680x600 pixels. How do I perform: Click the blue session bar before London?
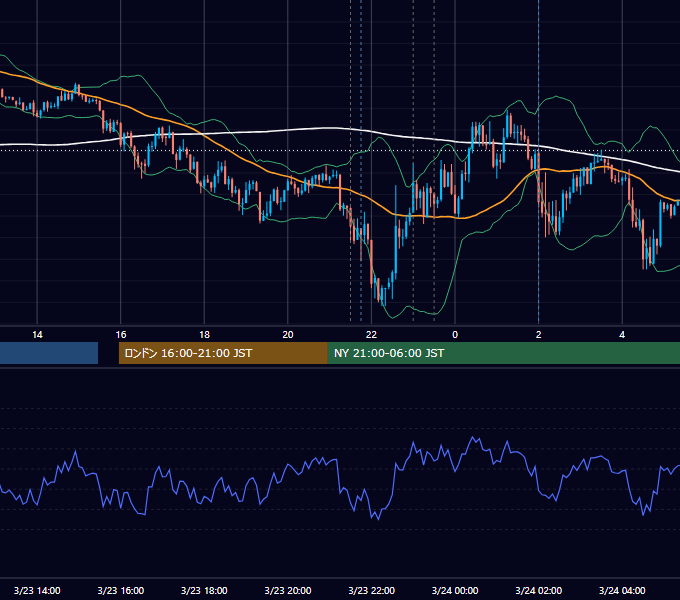49,353
